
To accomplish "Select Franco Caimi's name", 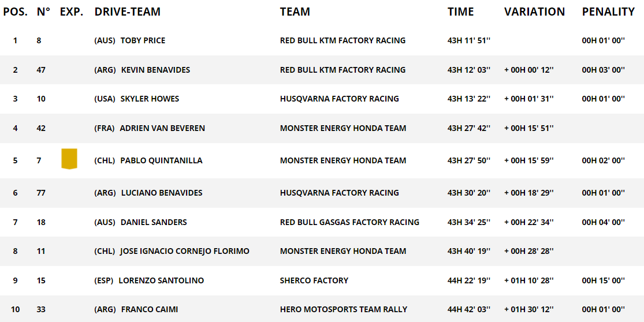I will coord(150,310).
